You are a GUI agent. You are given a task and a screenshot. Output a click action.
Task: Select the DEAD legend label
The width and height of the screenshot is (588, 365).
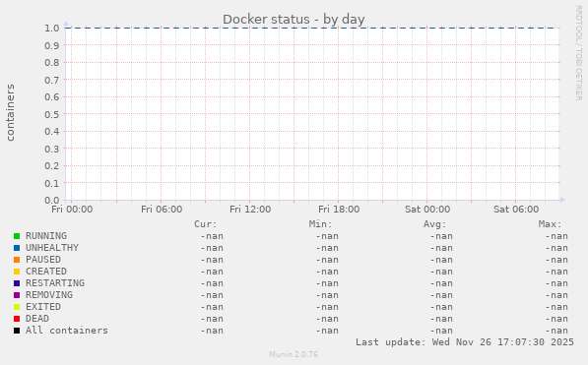click(37, 319)
